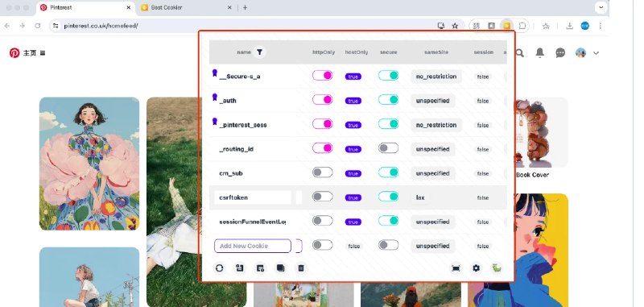The height and width of the screenshot is (307, 644).
Task: Expand the Pinterest account chevron menu
Action: coord(596,53)
